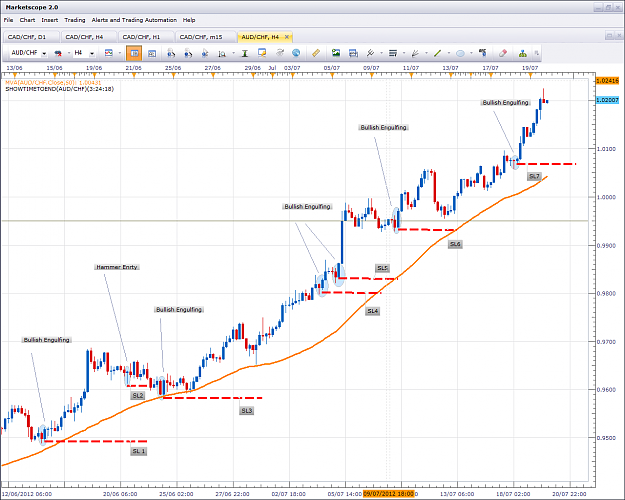Screen dimensions: 625x500
Task: Click the second indicator icon with arrow
Action: (188, 53)
